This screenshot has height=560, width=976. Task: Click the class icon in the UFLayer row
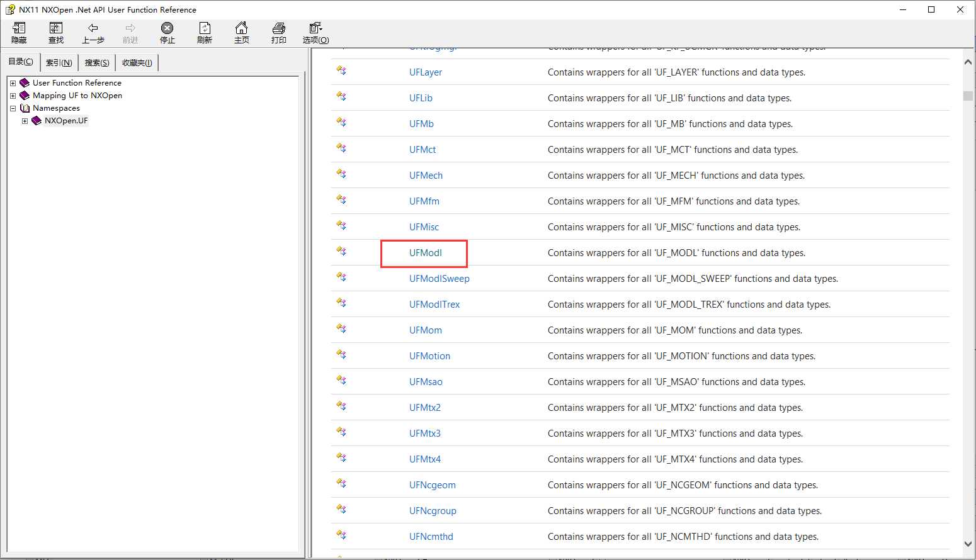pos(341,70)
